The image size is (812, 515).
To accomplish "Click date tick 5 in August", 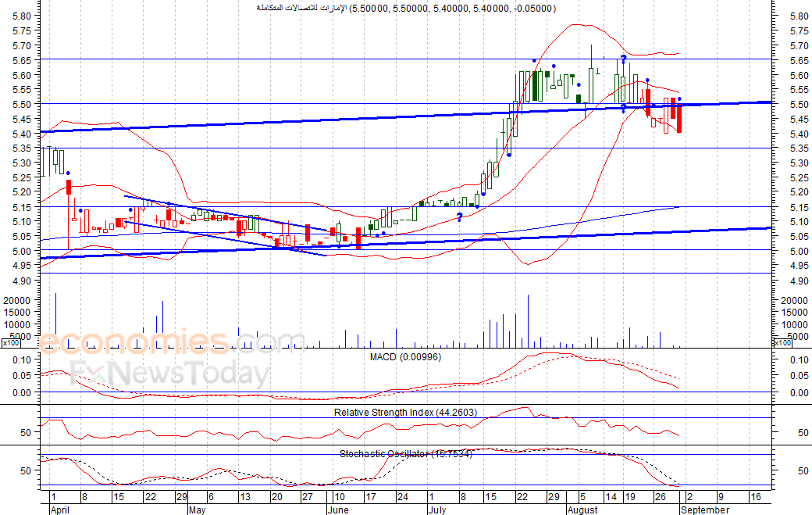I will [582, 497].
